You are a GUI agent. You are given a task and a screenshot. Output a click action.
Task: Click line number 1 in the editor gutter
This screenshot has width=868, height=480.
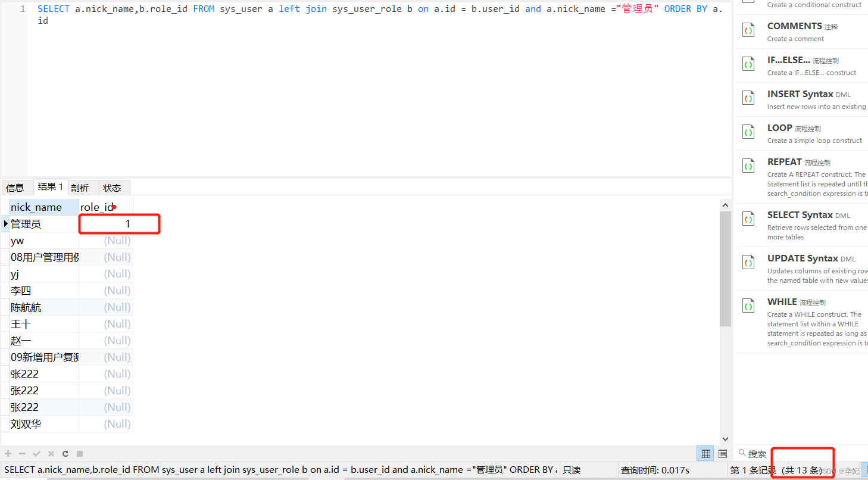click(x=23, y=9)
